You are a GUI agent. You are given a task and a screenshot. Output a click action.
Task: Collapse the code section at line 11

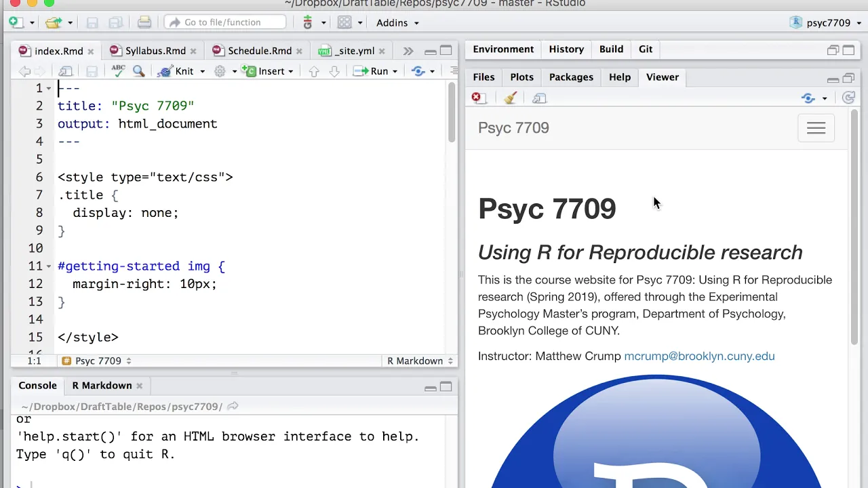coord(49,266)
